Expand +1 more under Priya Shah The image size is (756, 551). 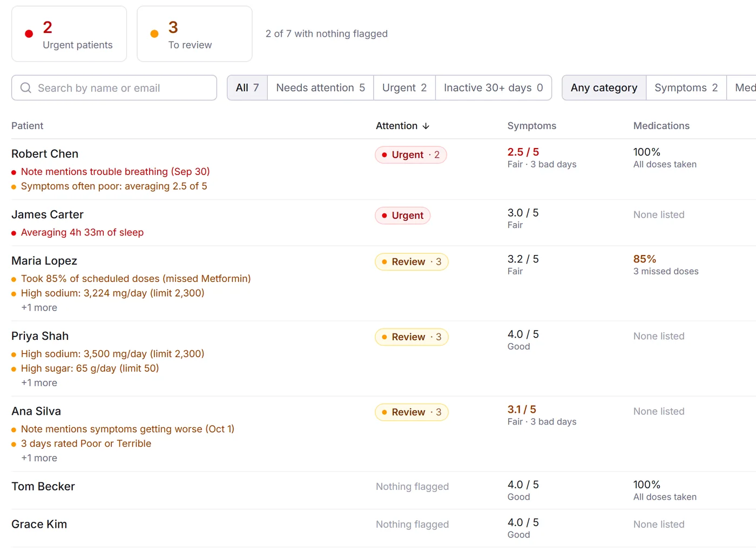click(x=39, y=382)
